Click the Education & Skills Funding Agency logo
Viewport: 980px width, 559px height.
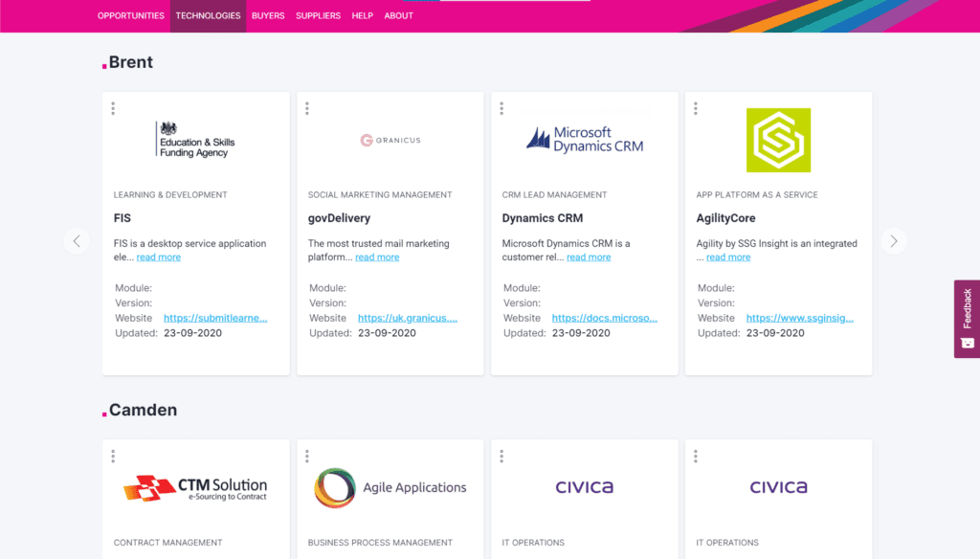(x=195, y=140)
